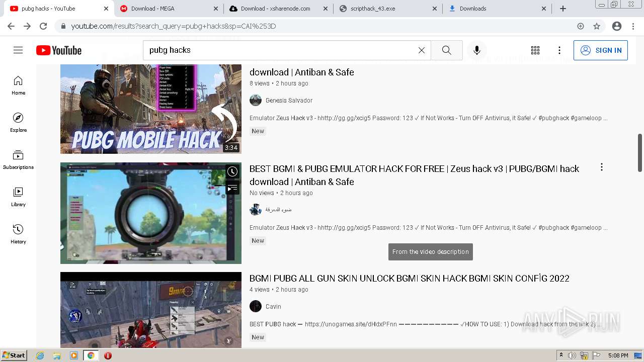Start voice search with the microphone icon
Image resolution: width=644 pixels, height=362 pixels.
click(477, 50)
